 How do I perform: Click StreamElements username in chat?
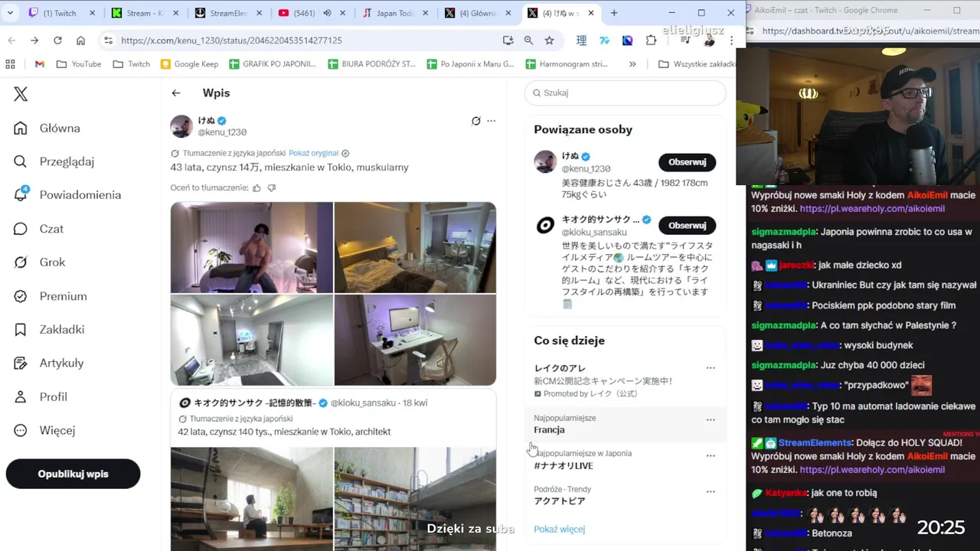tap(815, 443)
